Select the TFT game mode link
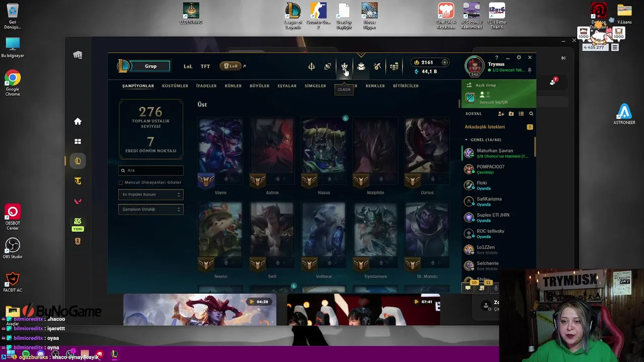Screen dimensions: 644x362 point(205,66)
